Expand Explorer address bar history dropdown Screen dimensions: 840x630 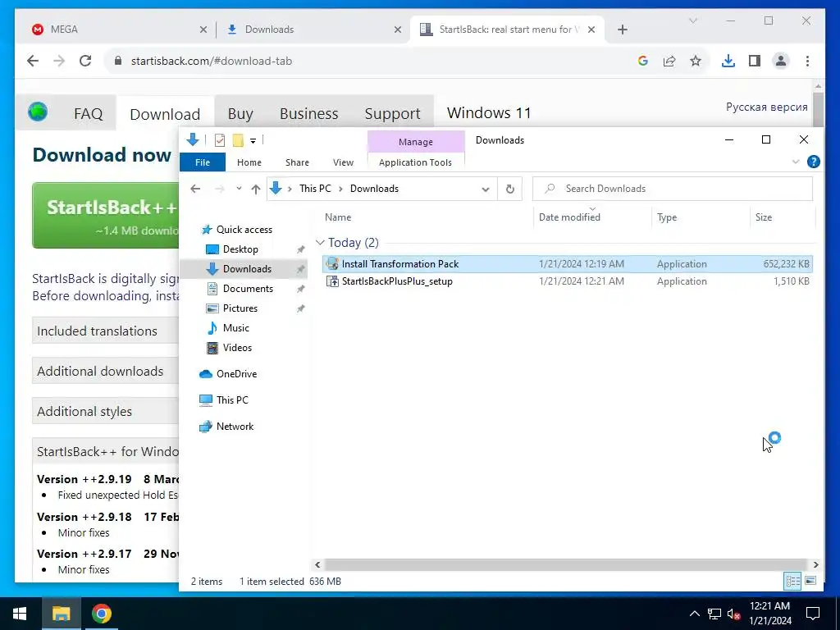pos(486,189)
